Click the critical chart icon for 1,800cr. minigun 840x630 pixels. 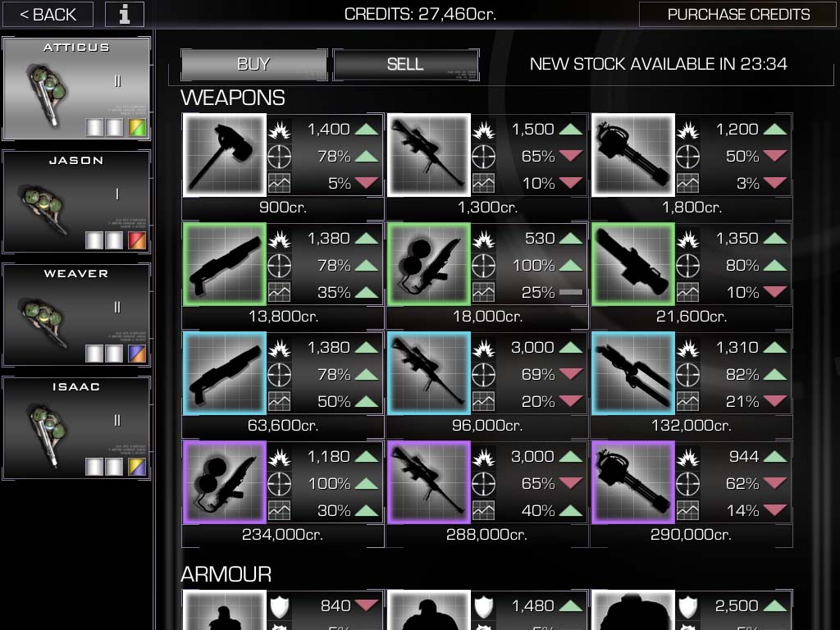[x=688, y=183]
